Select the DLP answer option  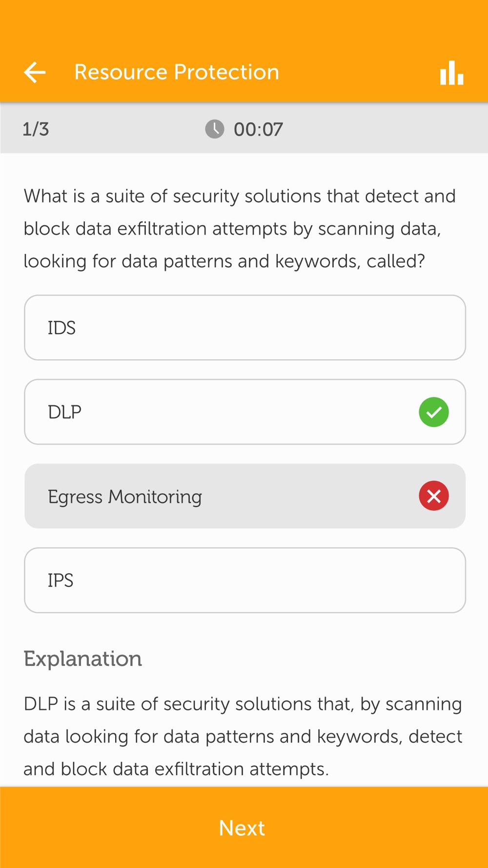pyautogui.click(x=245, y=412)
